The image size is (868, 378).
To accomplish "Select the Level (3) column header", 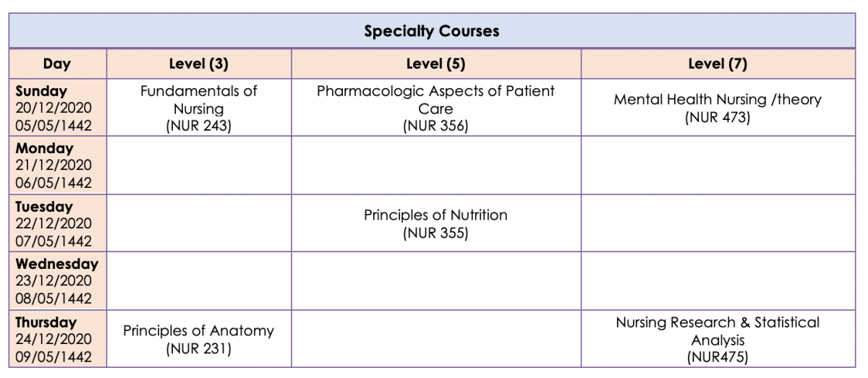I will click(x=199, y=64).
